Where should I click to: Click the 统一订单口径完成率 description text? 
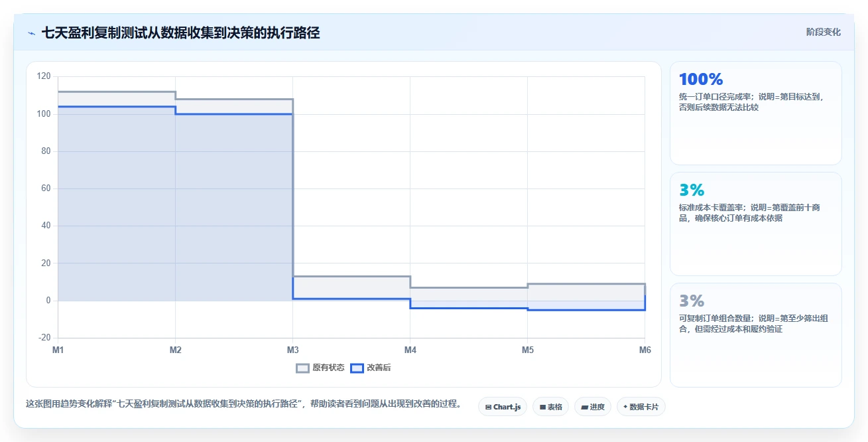[751, 102]
